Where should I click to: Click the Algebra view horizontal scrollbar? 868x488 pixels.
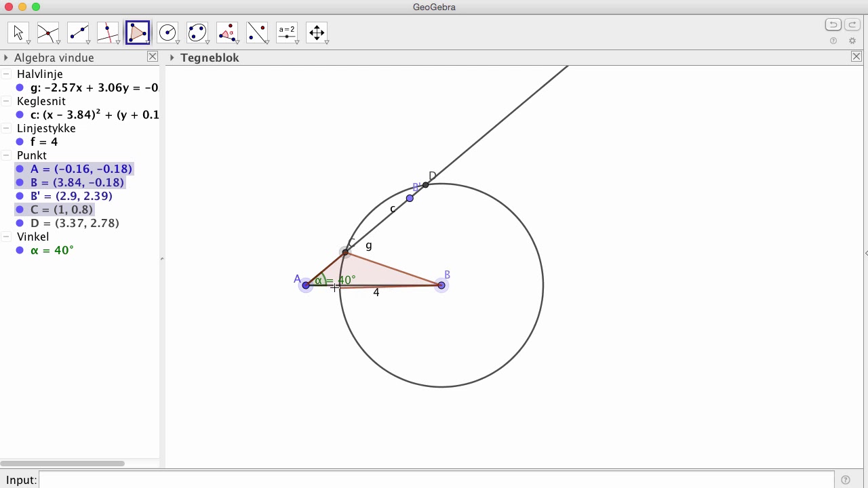tap(62, 464)
